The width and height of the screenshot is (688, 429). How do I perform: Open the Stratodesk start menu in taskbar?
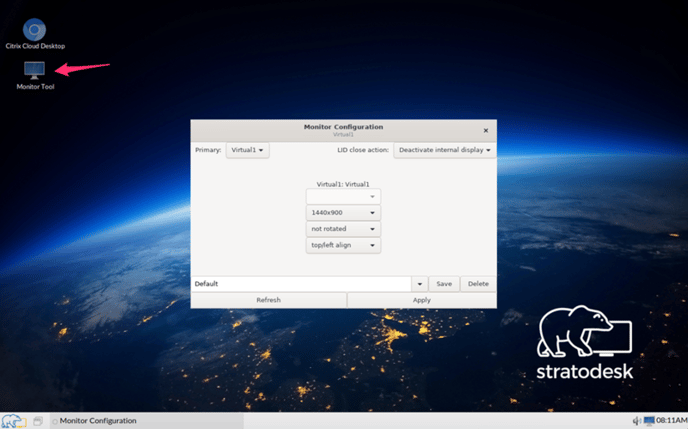coord(13,421)
